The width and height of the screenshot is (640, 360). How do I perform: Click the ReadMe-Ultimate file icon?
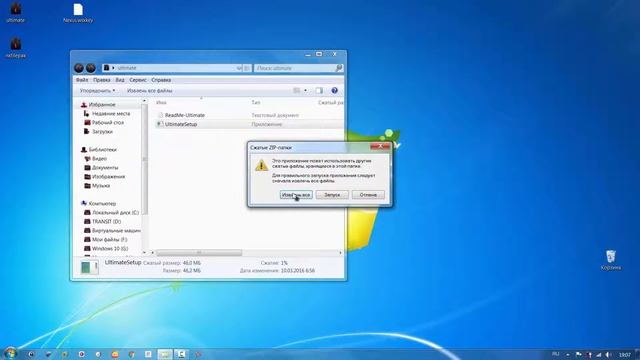[x=160, y=116]
